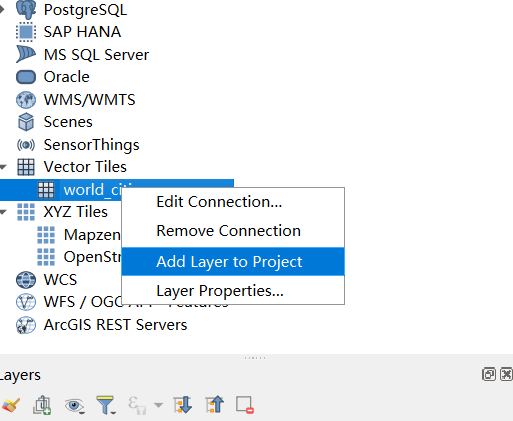The height and width of the screenshot is (421, 513).
Task: Open the Layer Styling panel brush icon
Action: (x=11, y=405)
